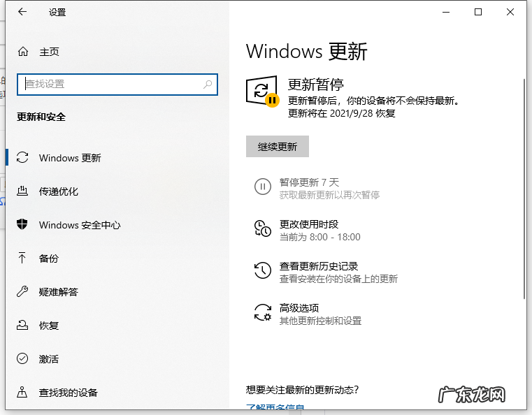Click the 更新暂停 status heading
532x415 pixels.
coord(316,85)
